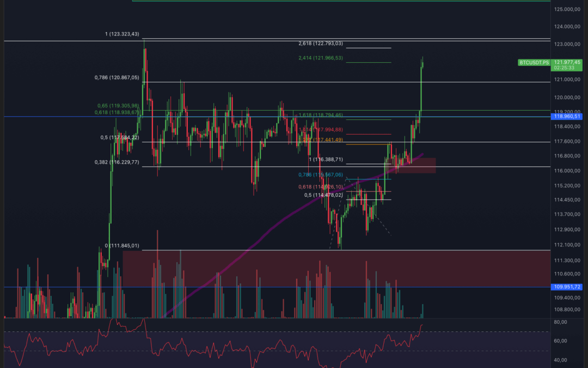The width and height of the screenshot is (588, 368).
Task: Click the 110.600,00 price axis value
Action: pos(567,274)
